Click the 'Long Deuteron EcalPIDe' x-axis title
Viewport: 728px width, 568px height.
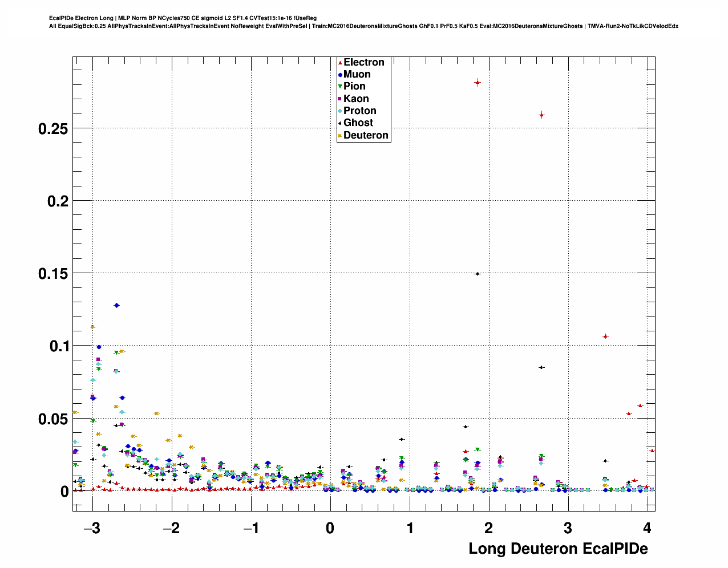(x=557, y=549)
